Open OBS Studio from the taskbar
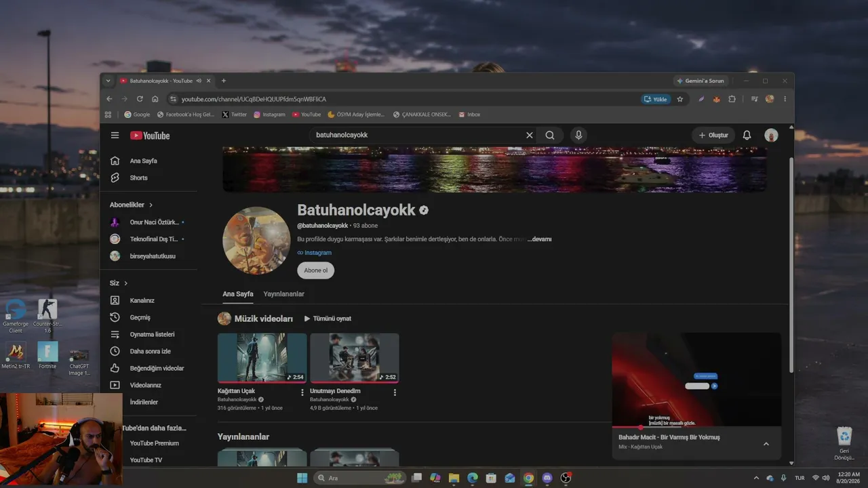The width and height of the screenshot is (868, 488). pos(566,478)
